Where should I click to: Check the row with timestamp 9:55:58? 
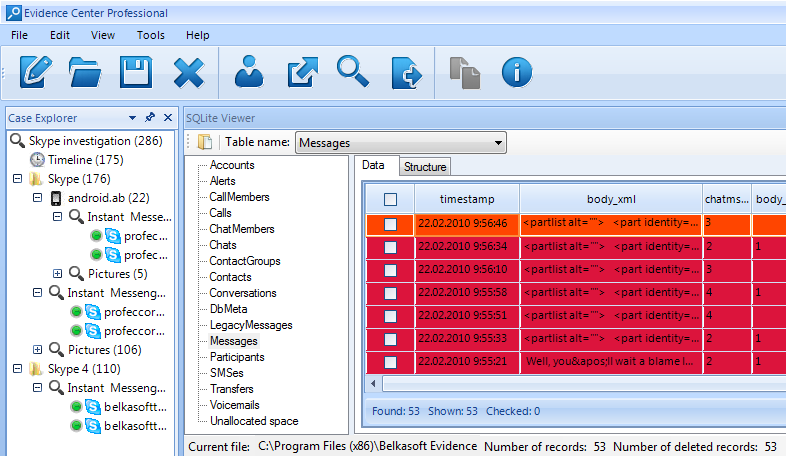tap(390, 294)
